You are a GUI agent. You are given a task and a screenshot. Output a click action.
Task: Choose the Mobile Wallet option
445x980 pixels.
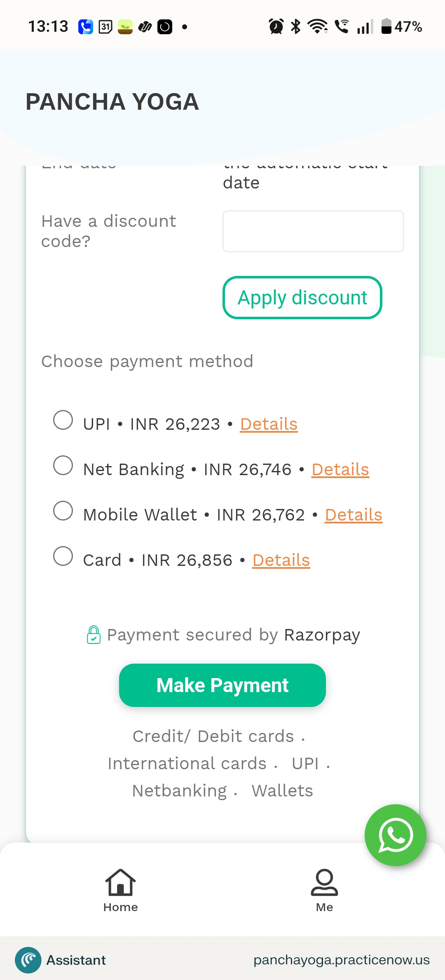pos(63,511)
